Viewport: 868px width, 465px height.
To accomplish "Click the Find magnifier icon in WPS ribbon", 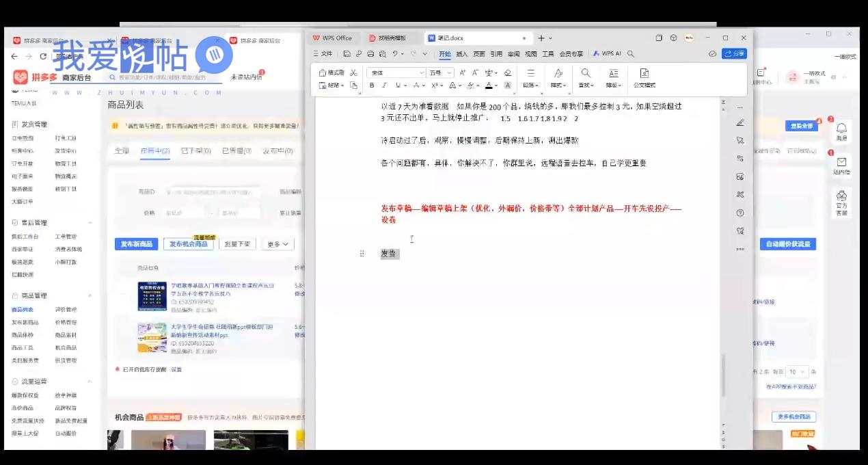I will tap(586, 73).
